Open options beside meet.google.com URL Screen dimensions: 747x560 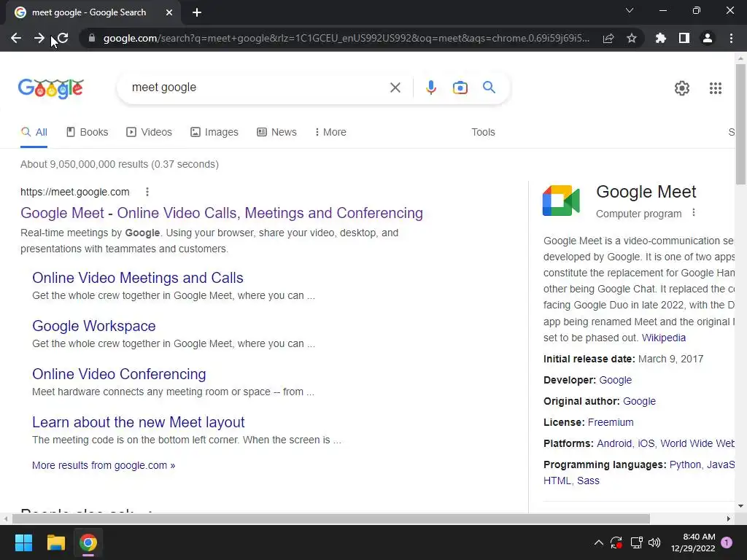pyautogui.click(x=147, y=192)
